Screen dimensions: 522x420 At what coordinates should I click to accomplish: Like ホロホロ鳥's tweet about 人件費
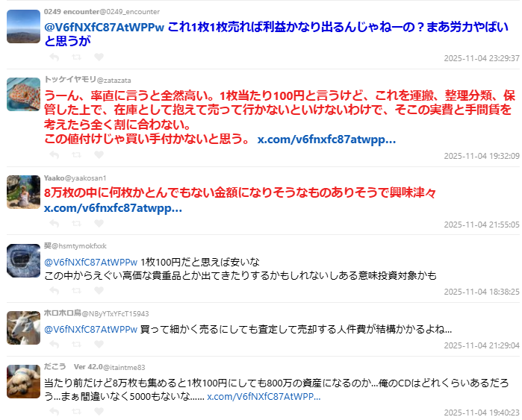[99, 345]
